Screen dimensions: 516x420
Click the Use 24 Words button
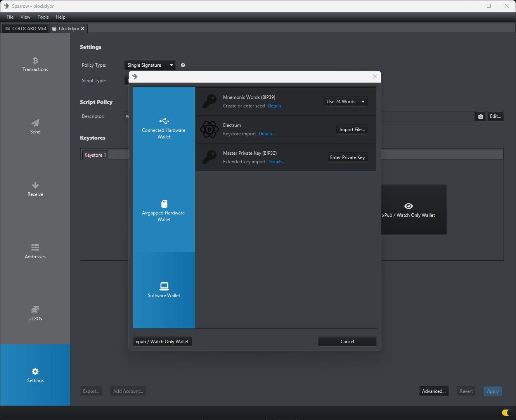(341, 102)
